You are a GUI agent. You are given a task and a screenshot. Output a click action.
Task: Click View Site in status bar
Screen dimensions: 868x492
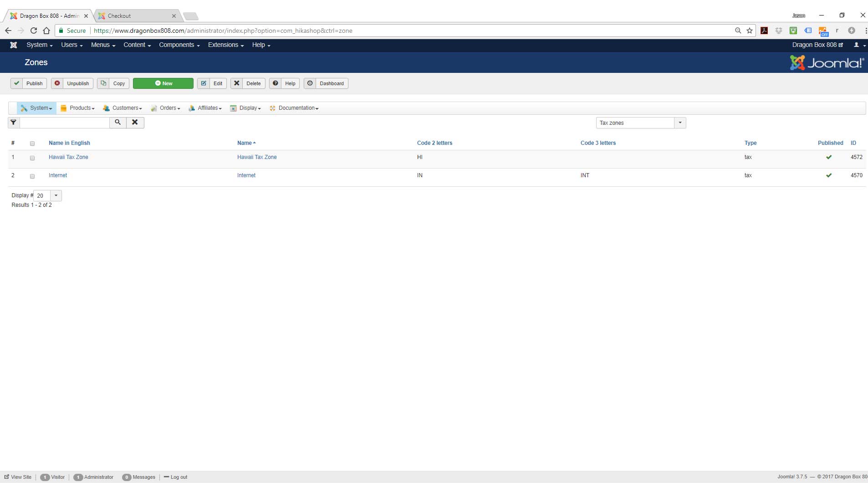tap(18, 477)
